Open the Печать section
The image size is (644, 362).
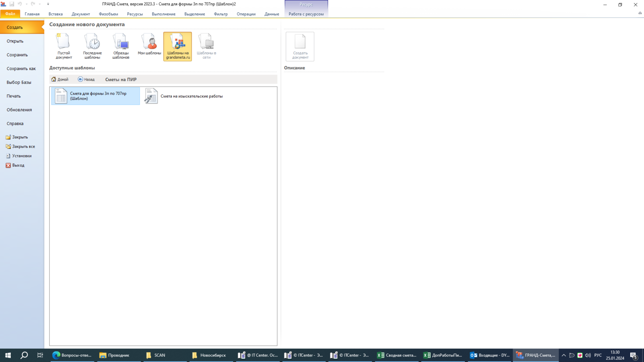click(22, 96)
